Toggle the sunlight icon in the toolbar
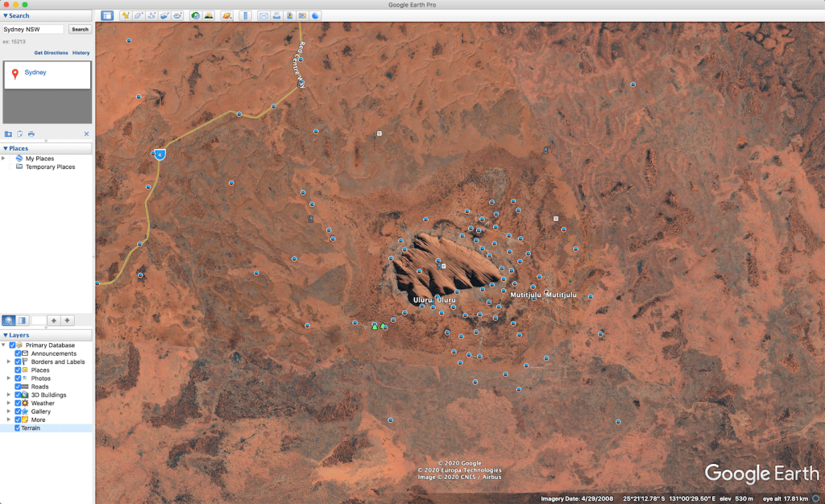The image size is (825, 504). pos(209,16)
